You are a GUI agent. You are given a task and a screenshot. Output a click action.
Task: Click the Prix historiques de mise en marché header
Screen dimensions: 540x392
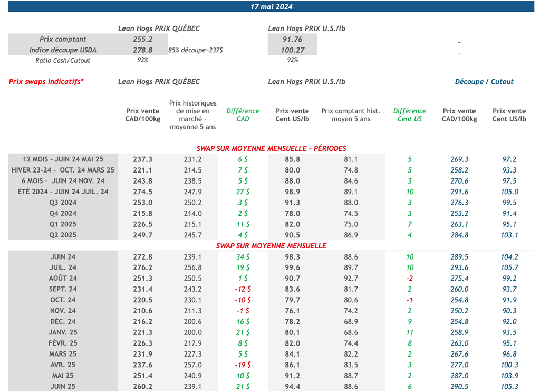tap(192, 115)
